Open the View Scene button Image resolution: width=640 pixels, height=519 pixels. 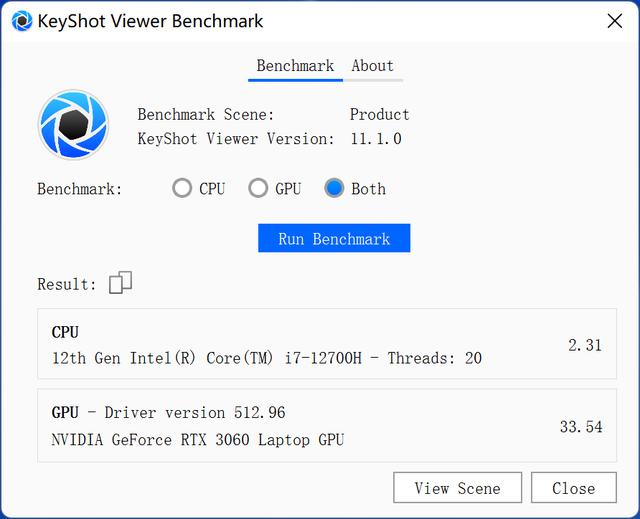pyautogui.click(x=458, y=488)
